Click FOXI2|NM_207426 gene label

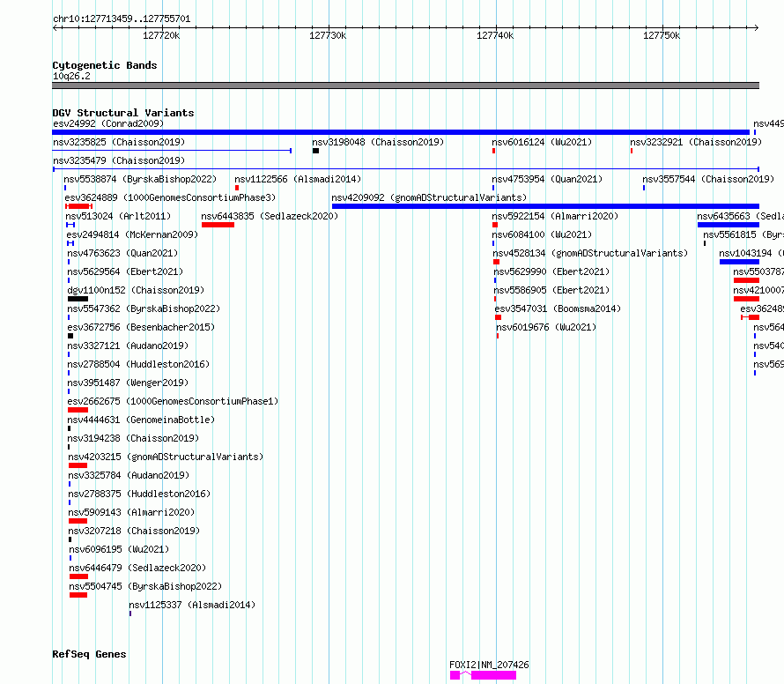click(x=489, y=665)
